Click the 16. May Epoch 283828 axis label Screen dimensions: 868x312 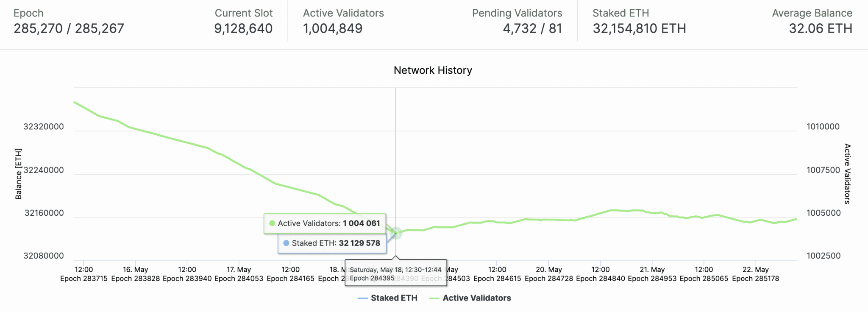coord(136,274)
